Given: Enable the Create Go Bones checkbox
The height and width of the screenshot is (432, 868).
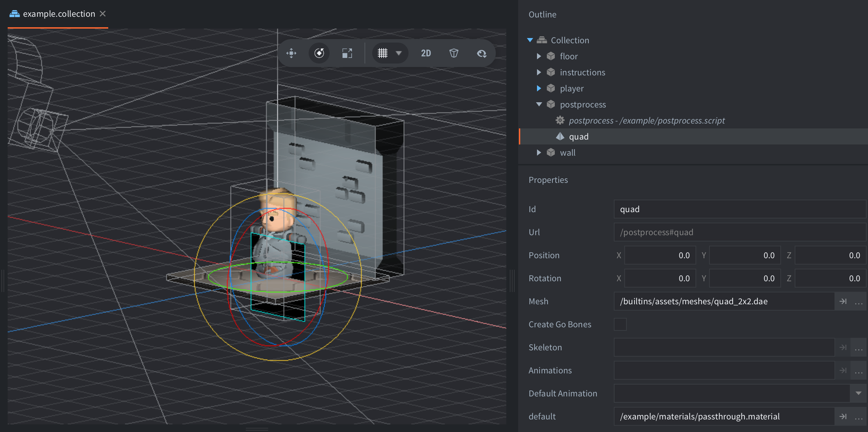Looking at the screenshot, I should [620, 324].
